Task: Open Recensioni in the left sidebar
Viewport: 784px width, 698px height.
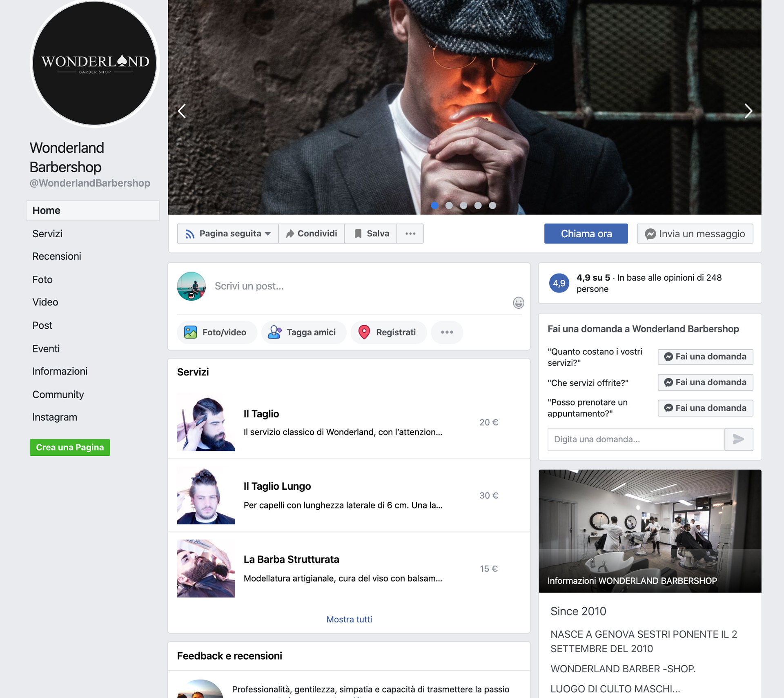Action: pyautogui.click(x=57, y=256)
